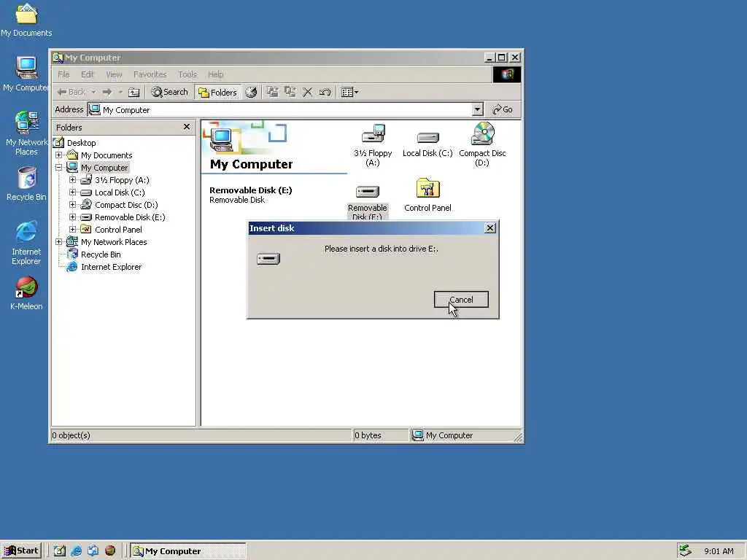Expand Control Panel tree node
Image resolution: width=747 pixels, height=560 pixels.
click(72, 230)
